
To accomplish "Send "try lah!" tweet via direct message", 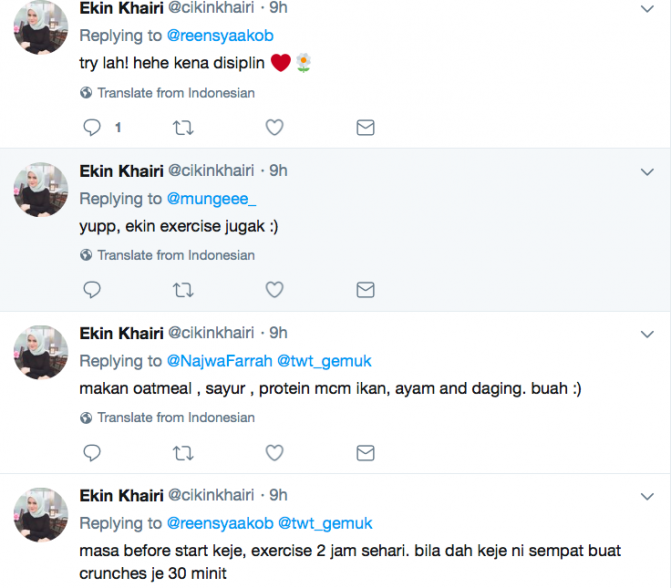I will (x=365, y=127).
